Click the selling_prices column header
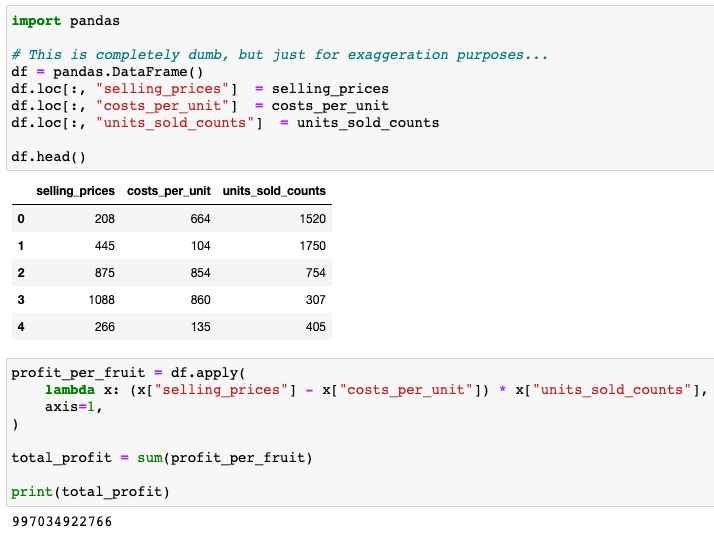714x535 pixels. tap(75, 191)
